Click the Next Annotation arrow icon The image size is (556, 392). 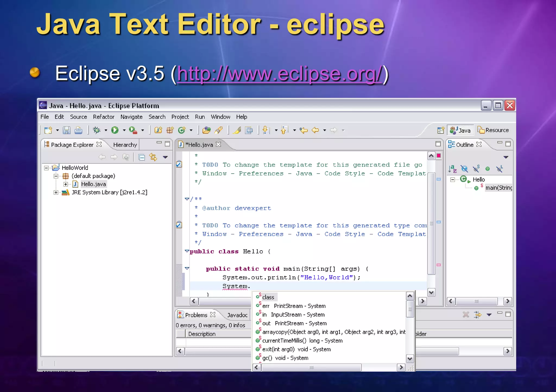point(266,130)
